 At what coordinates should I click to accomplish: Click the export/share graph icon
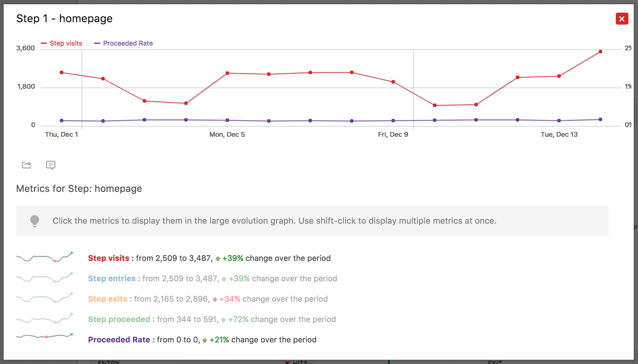pos(26,165)
